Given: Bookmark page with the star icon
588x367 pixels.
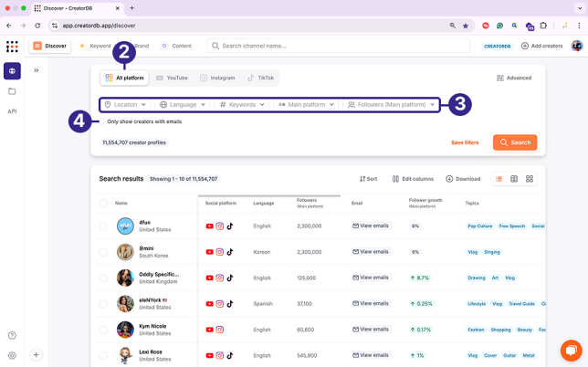Looking at the screenshot, I should pyautogui.click(x=466, y=26).
